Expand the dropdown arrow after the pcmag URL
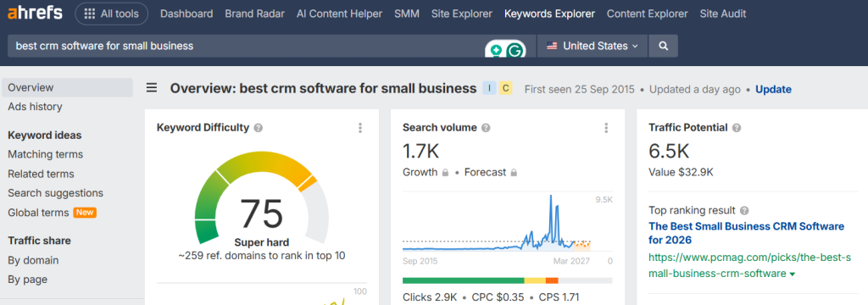868x305 pixels. 793,274
